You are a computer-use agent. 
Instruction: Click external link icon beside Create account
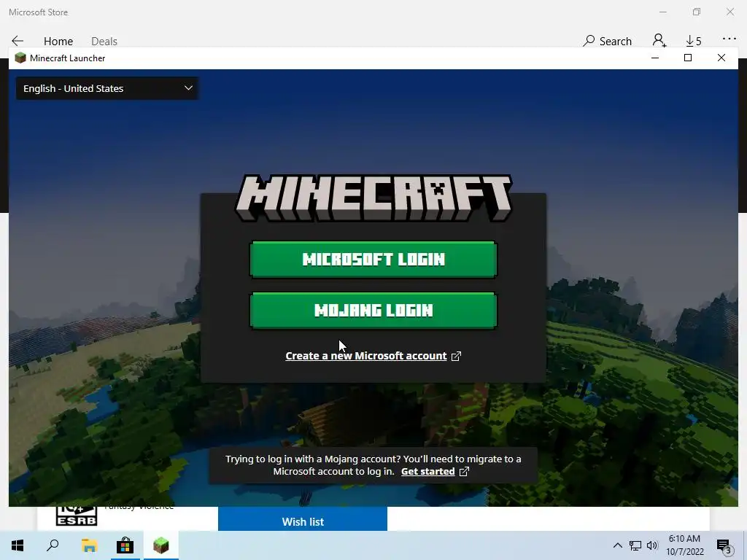pyautogui.click(x=456, y=356)
